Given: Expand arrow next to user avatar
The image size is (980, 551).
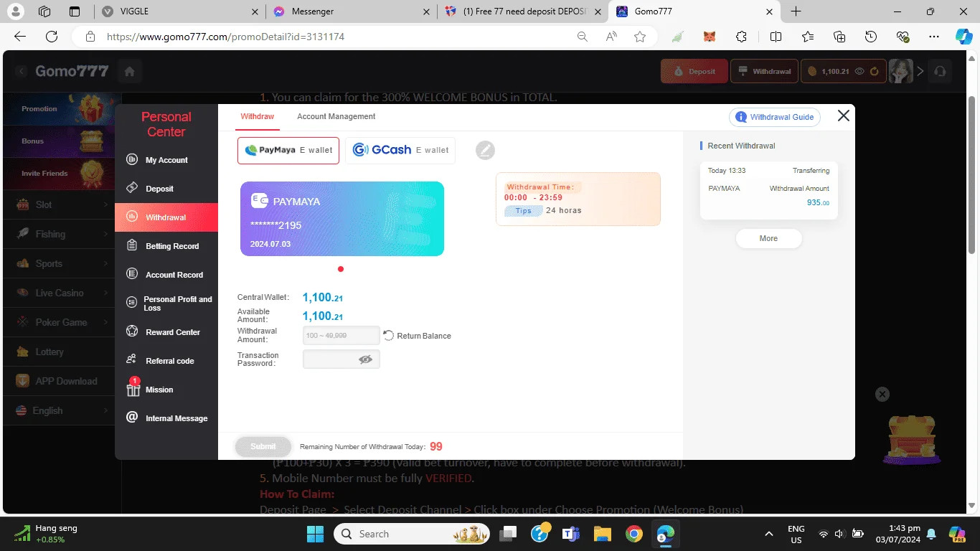Looking at the screenshot, I should [x=920, y=71].
